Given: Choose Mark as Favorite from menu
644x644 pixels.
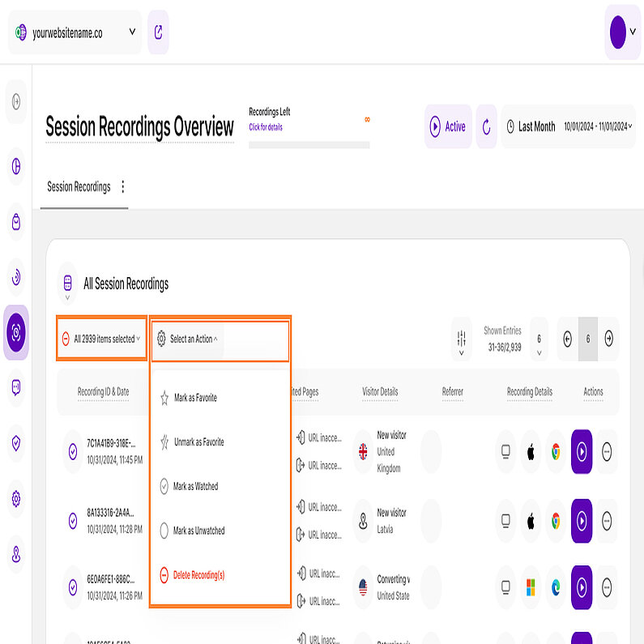Looking at the screenshot, I should pyautogui.click(x=194, y=398).
